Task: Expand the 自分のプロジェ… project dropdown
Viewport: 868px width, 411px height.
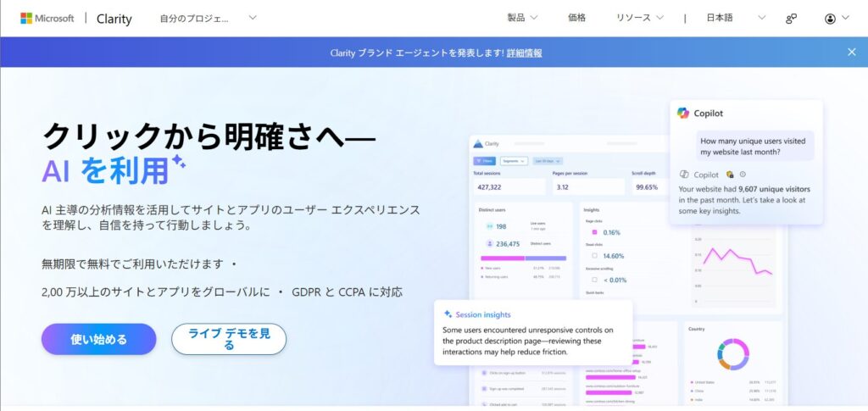Action: click(x=209, y=19)
